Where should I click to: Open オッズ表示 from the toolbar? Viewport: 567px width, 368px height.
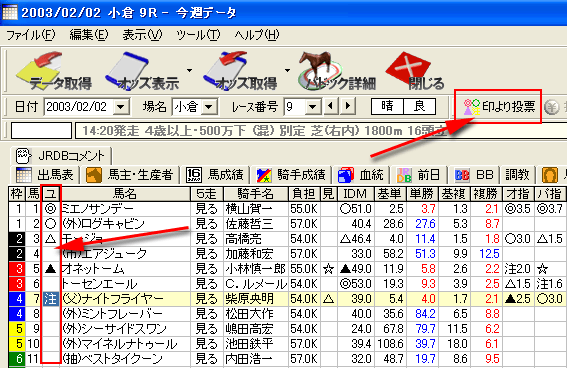tap(142, 71)
